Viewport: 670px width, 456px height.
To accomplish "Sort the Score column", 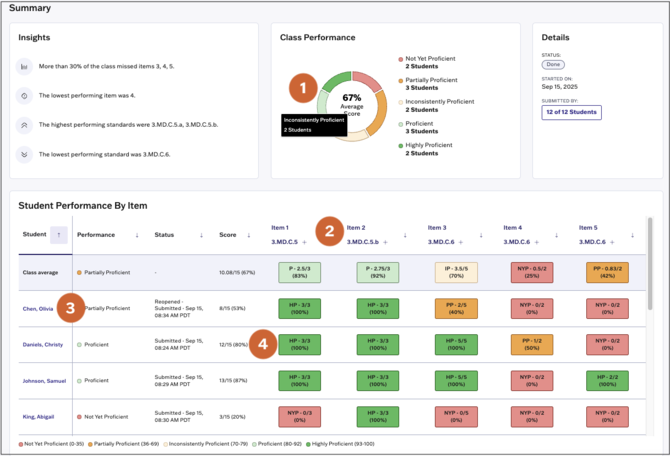I will tap(249, 235).
